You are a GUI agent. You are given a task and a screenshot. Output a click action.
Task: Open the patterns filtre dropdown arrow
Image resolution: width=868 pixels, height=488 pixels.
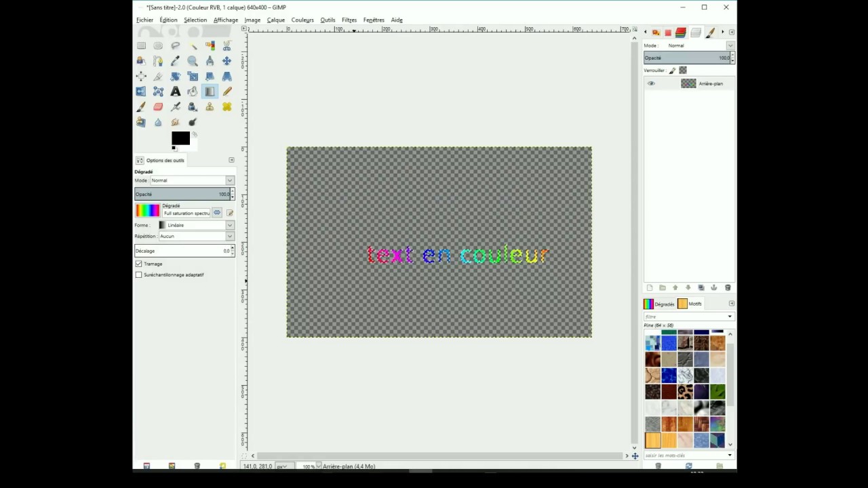pyautogui.click(x=730, y=317)
